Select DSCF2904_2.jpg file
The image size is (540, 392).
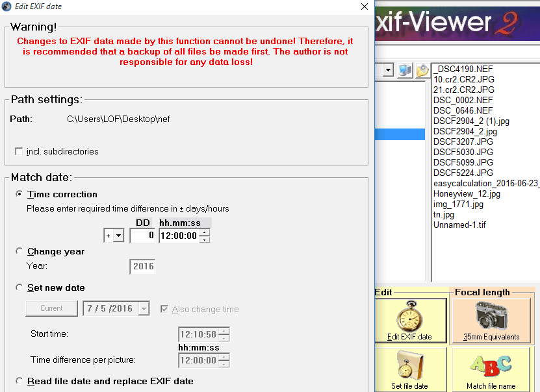pyautogui.click(x=465, y=131)
